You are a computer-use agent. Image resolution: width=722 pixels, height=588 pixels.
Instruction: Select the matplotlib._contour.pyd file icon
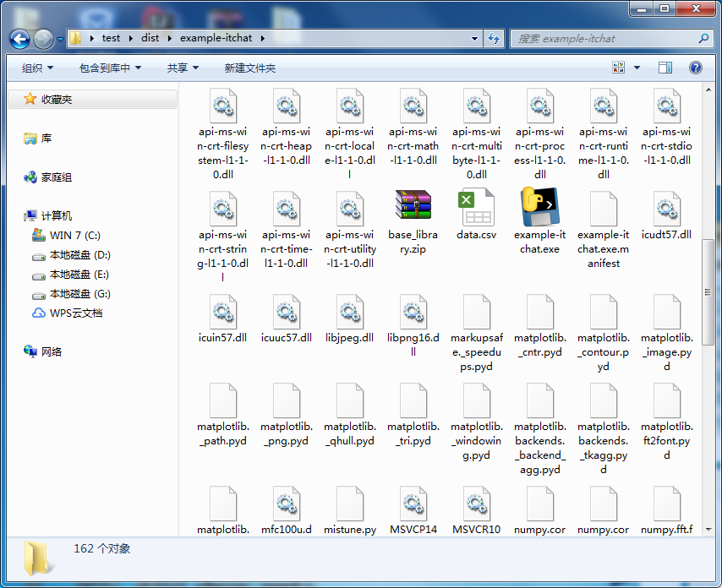603,312
